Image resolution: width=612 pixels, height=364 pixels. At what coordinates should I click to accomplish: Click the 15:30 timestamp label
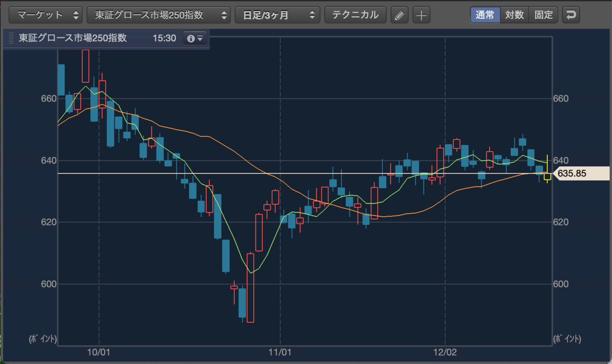pyautogui.click(x=164, y=38)
